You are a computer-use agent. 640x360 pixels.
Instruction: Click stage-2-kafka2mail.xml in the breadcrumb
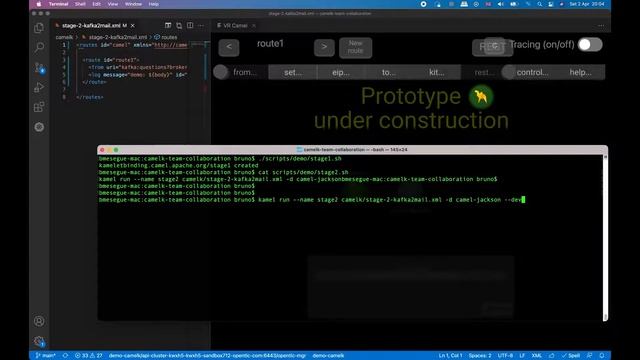click(118, 37)
